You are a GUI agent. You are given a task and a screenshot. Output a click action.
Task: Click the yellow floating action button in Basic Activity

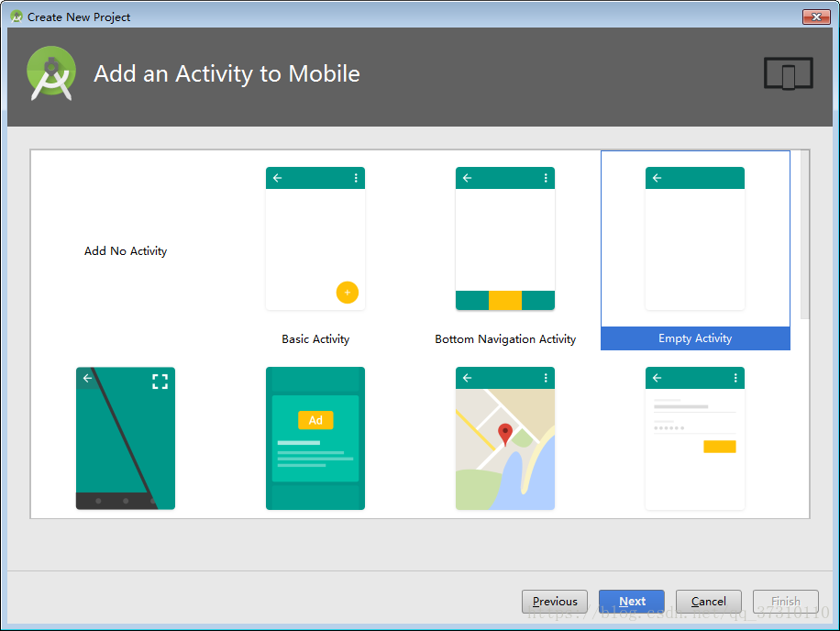pyautogui.click(x=348, y=293)
